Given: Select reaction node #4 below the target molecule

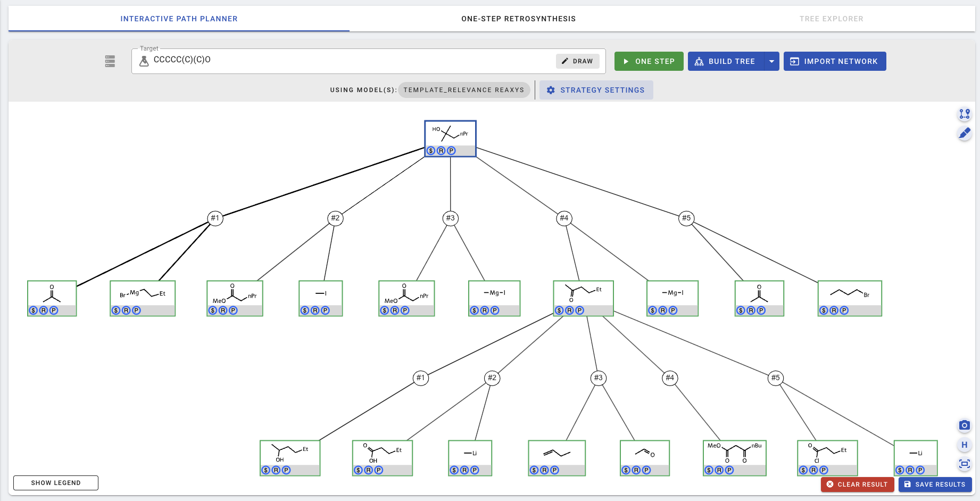Looking at the screenshot, I should coord(564,218).
